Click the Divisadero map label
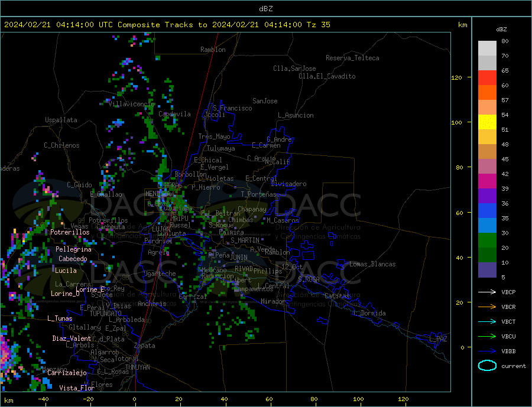532x407 pixels. 288,184
